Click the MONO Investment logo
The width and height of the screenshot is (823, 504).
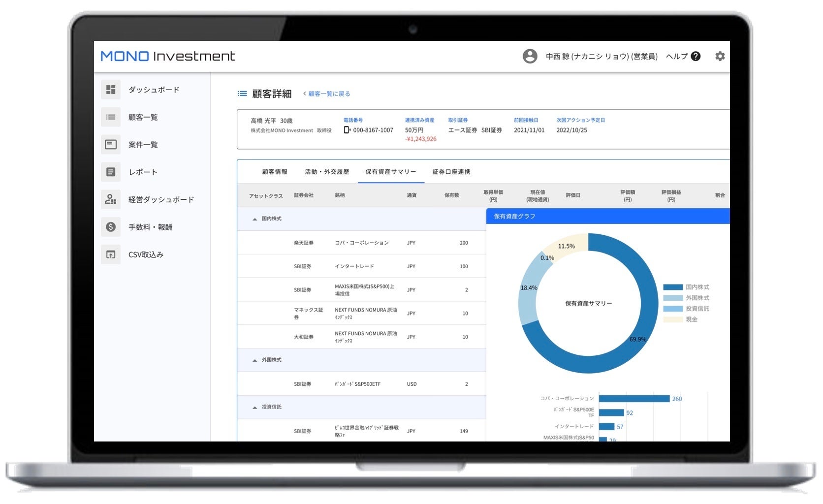[168, 56]
